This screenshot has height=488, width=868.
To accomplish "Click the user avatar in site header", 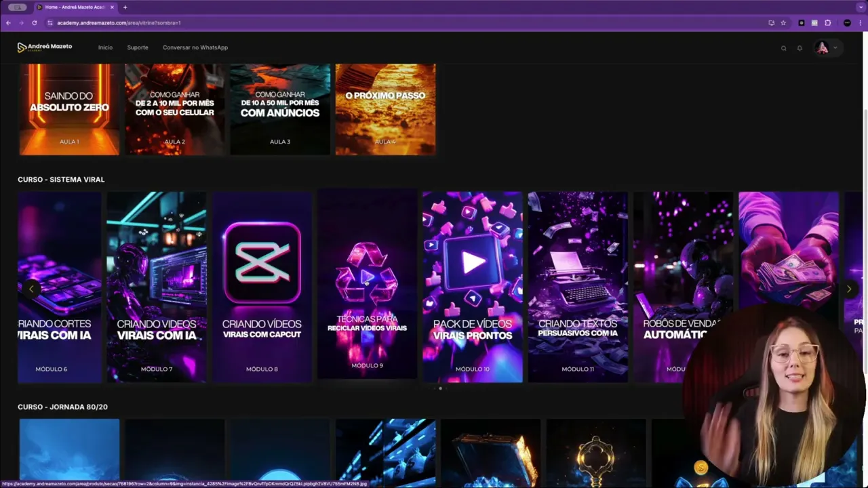I will tap(822, 47).
